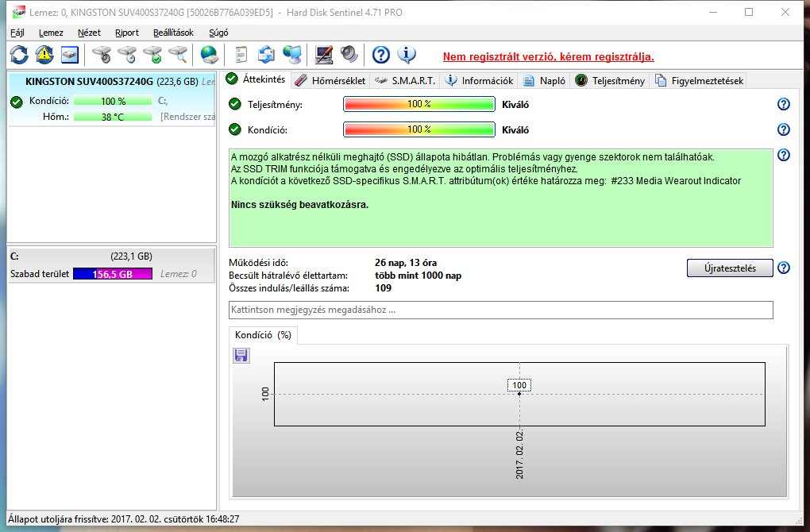Click the Nincs szükség beavatkozásra text
This screenshot has height=532, width=810.
(299, 205)
